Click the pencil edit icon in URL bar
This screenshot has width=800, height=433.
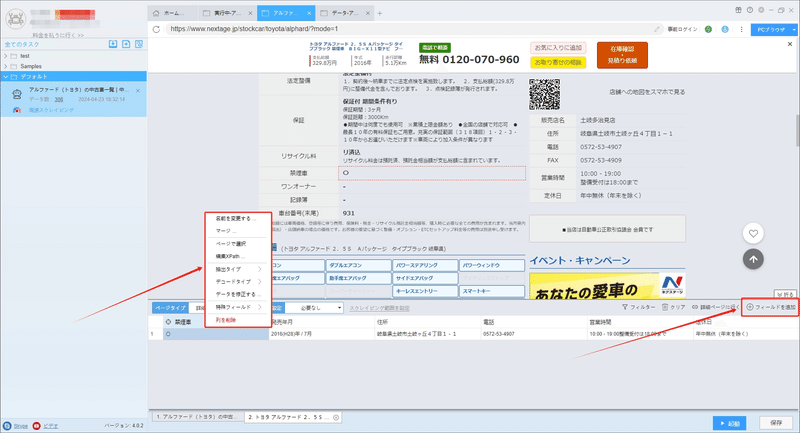click(x=657, y=29)
